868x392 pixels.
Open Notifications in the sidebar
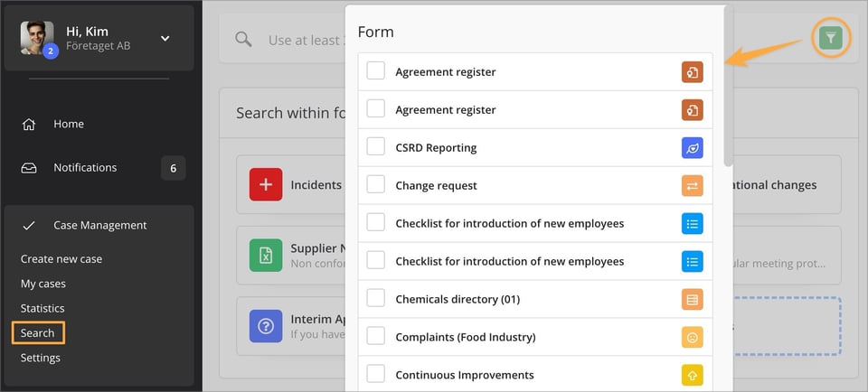coord(84,167)
